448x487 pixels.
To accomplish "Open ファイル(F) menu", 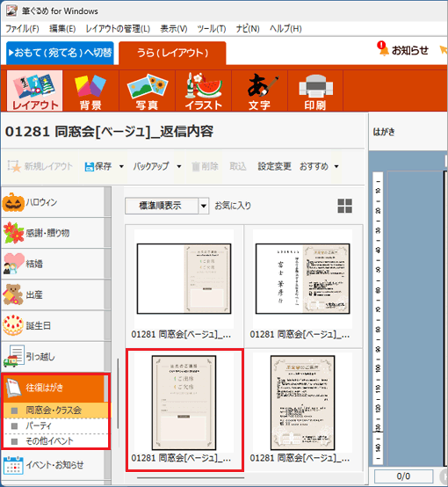I will pos(22,29).
